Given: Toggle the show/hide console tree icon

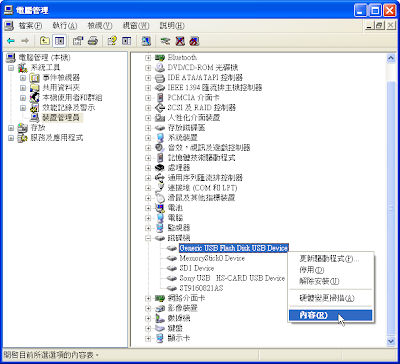Looking at the screenshot, I should tap(59, 41).
